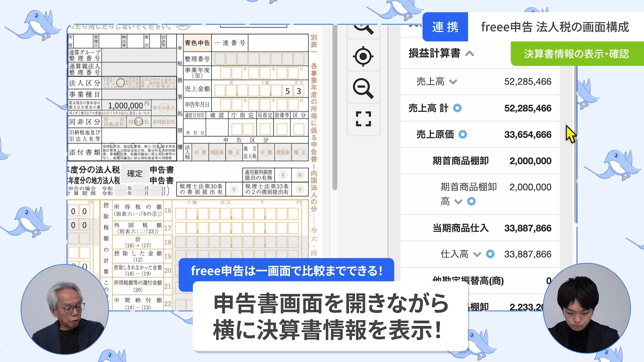This screenshot has width=644, height=362.
Task: Open the gear settings beside 売上原価
Action: (463, 134)
